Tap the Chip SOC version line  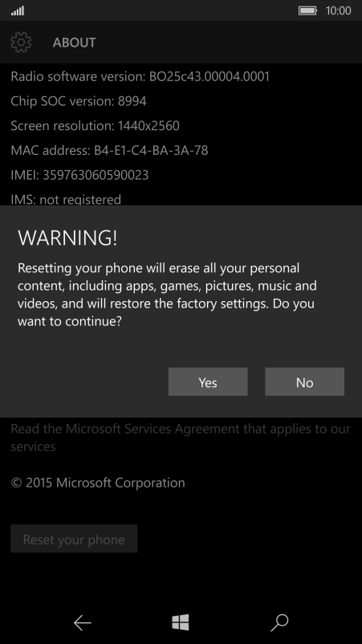(79, 101)
